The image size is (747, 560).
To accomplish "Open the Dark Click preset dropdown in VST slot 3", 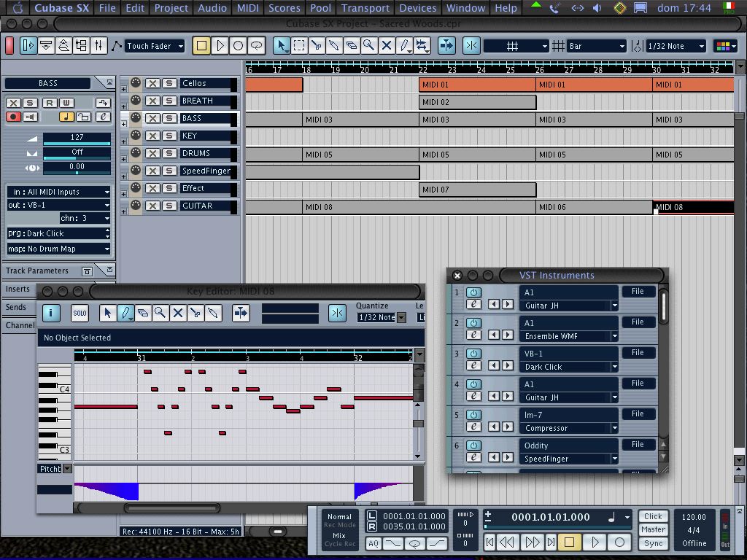I will (614, 367).
